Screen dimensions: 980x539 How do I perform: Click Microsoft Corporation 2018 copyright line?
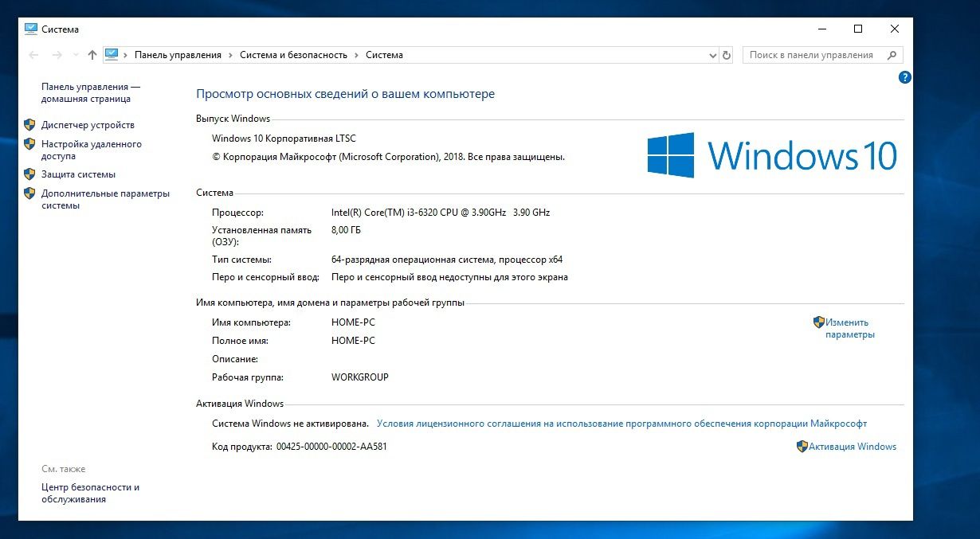388,157
